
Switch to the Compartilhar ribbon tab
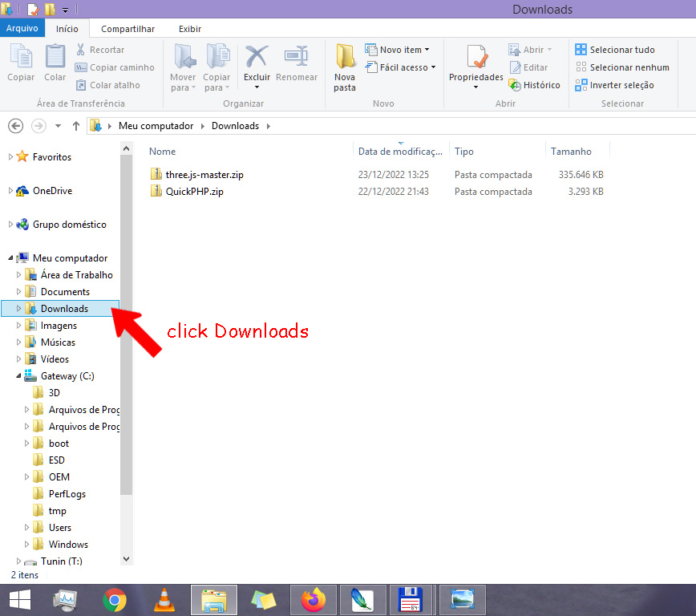[x=127, y=29]
